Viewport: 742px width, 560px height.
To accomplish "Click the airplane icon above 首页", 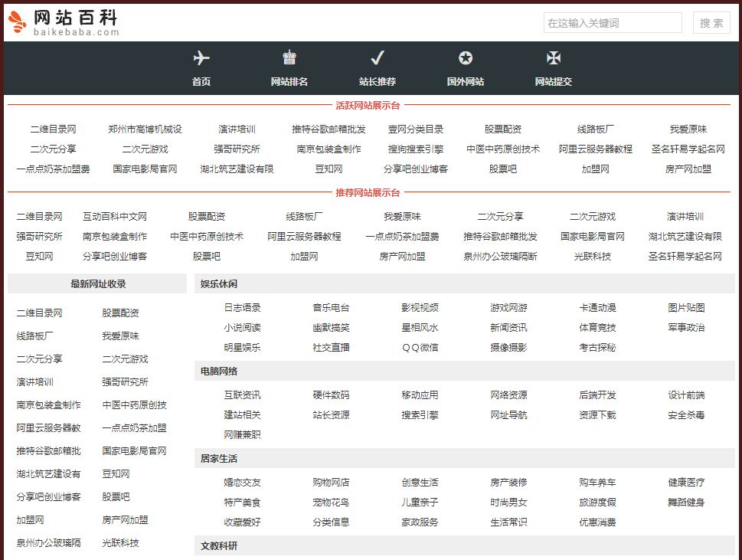I will pyautogui.click(x=201, y=57).
